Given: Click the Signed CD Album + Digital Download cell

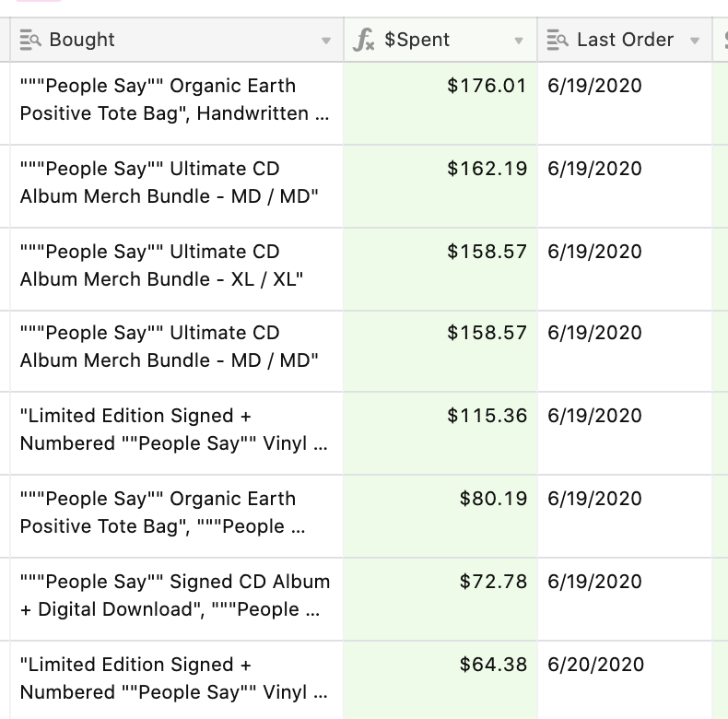Looking at the screenshot, I should (177, 600).
